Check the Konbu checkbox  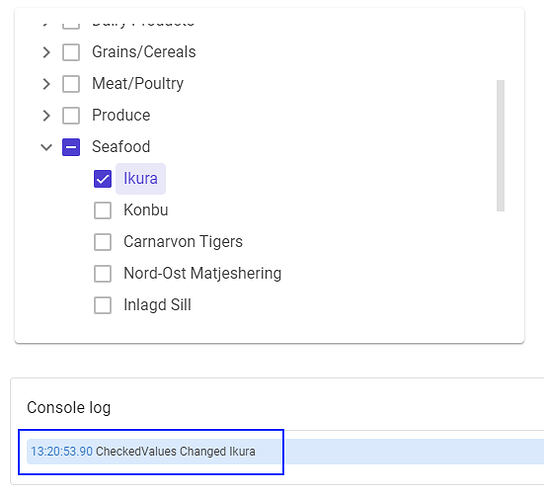[x=103, y=210]
